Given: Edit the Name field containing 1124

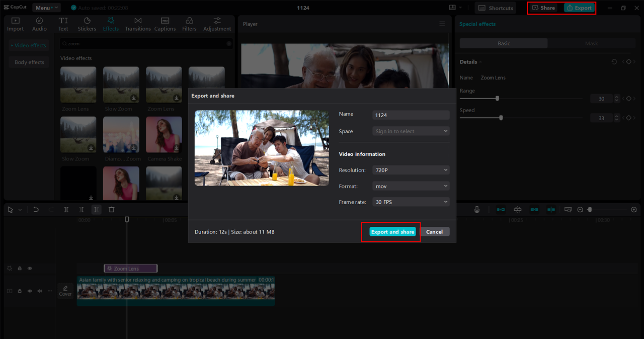Looking at the screenshot, I should (411, 115).
